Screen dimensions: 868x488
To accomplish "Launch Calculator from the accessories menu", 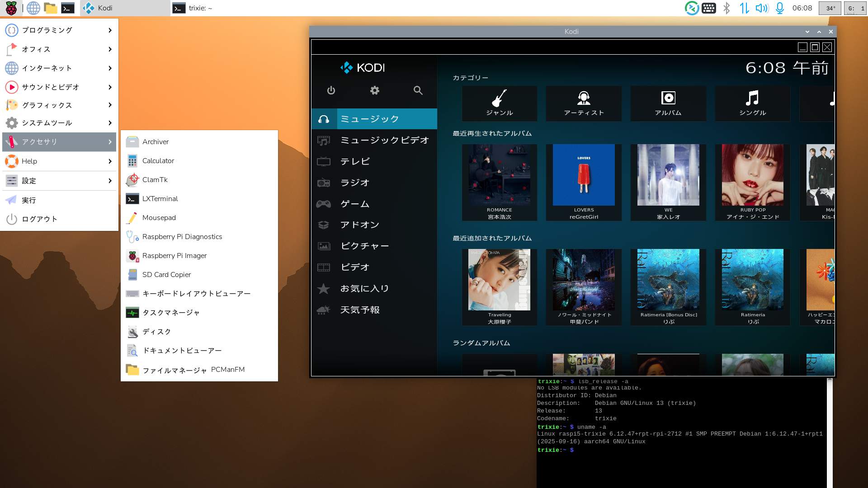I will coord(158,161).
